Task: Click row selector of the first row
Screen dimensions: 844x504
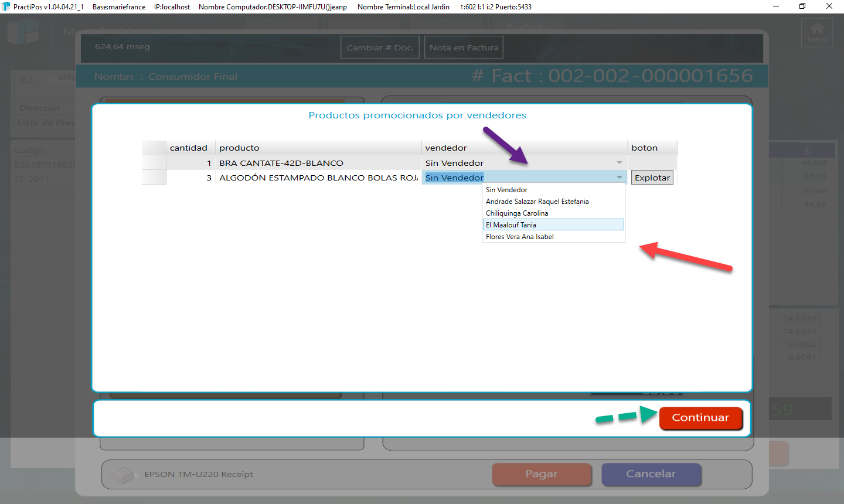Action: (154, 163)
